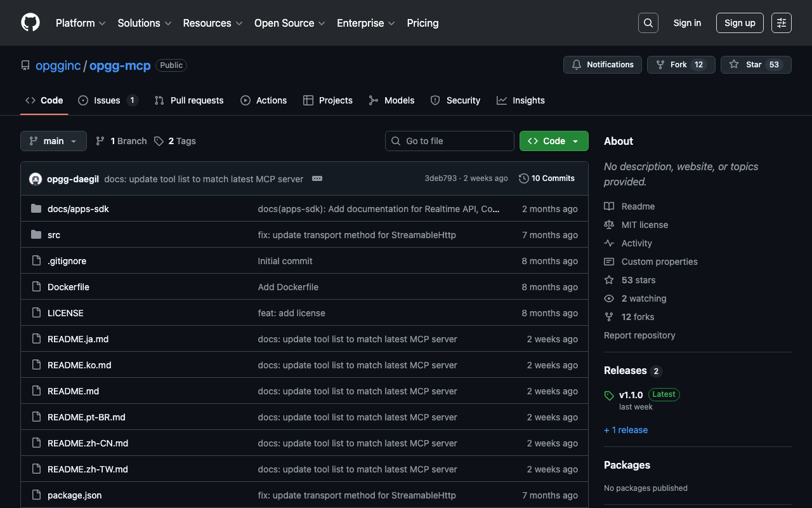Open the + 1 release link

[x=625, y=430]
